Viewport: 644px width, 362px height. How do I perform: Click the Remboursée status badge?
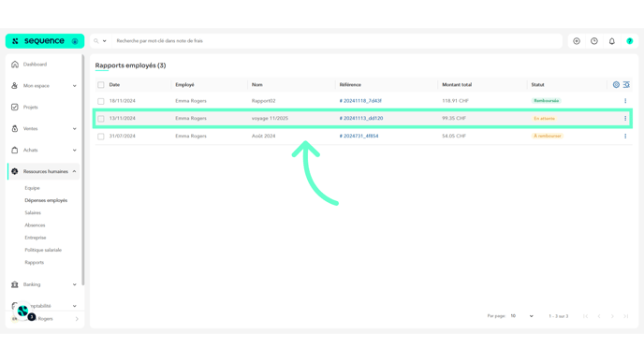click(x=547, y=101)
